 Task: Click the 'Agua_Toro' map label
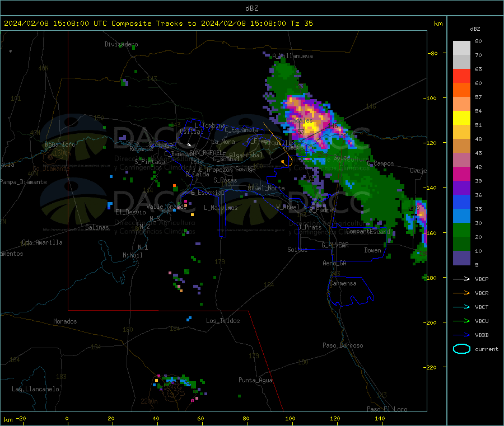click(x=60, y=144)
